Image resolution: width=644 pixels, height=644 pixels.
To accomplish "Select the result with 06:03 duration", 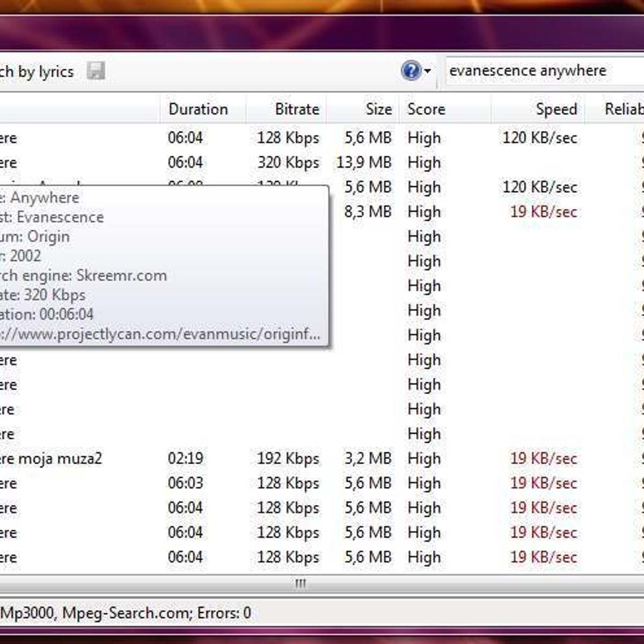I will (x=185, y=484).
